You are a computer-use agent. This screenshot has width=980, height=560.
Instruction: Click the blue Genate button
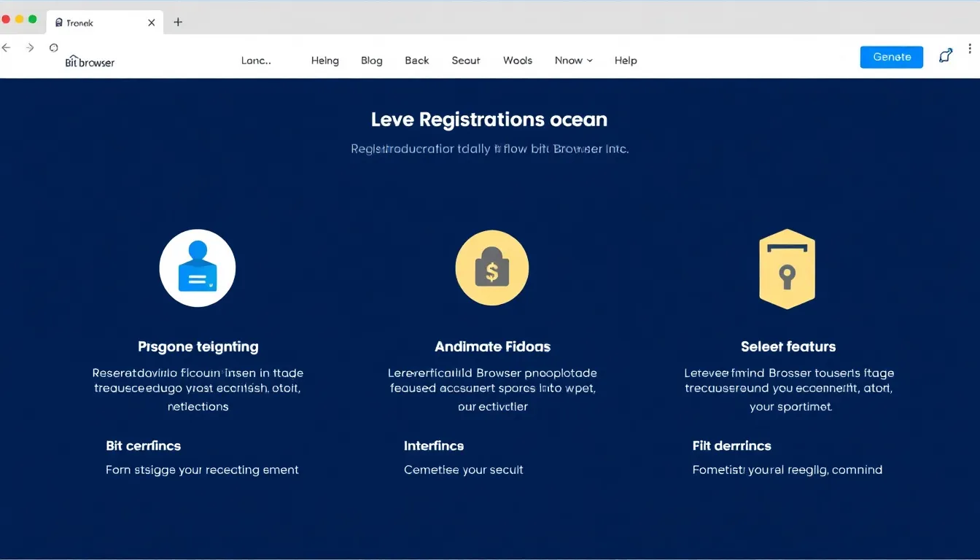click(x=891, y=57)
